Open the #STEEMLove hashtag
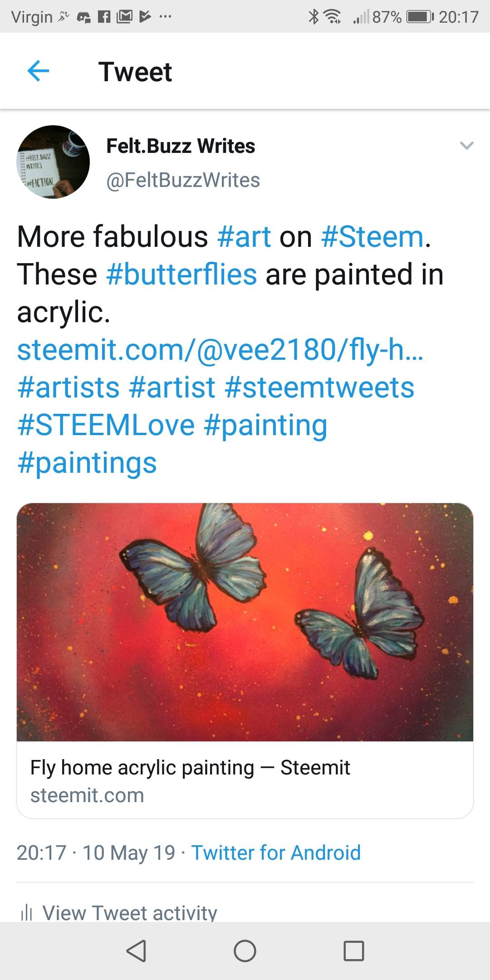The image size is (490, 980). tap(106, 425)
